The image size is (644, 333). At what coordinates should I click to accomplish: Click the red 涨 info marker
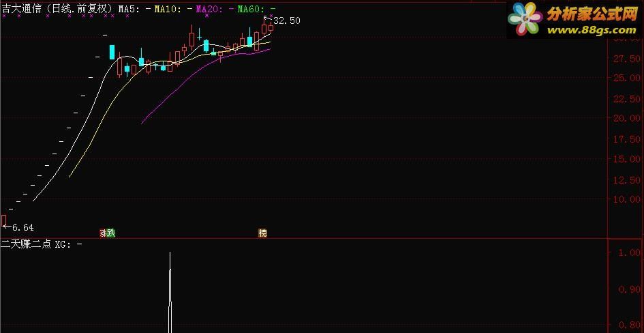(x=104, y=233)
